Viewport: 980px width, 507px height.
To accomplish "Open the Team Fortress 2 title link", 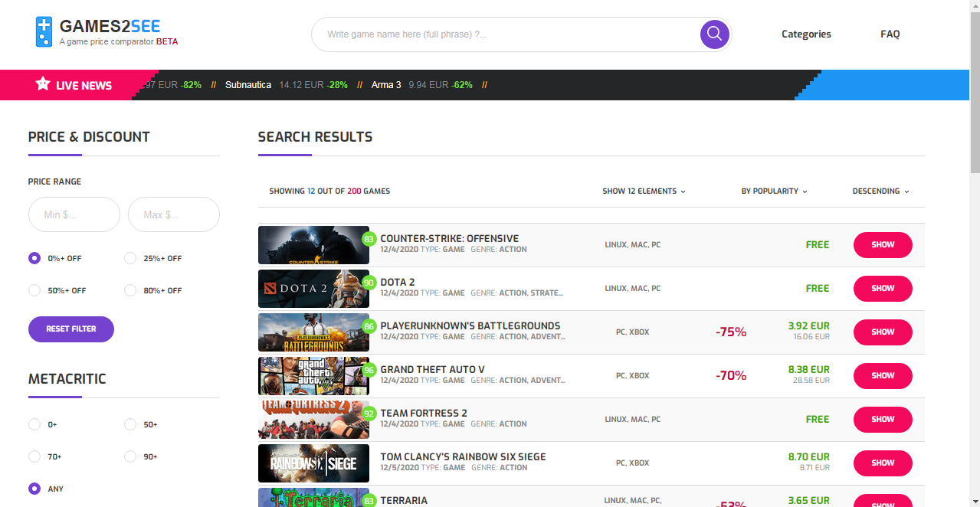I will [x=424, y=413].
